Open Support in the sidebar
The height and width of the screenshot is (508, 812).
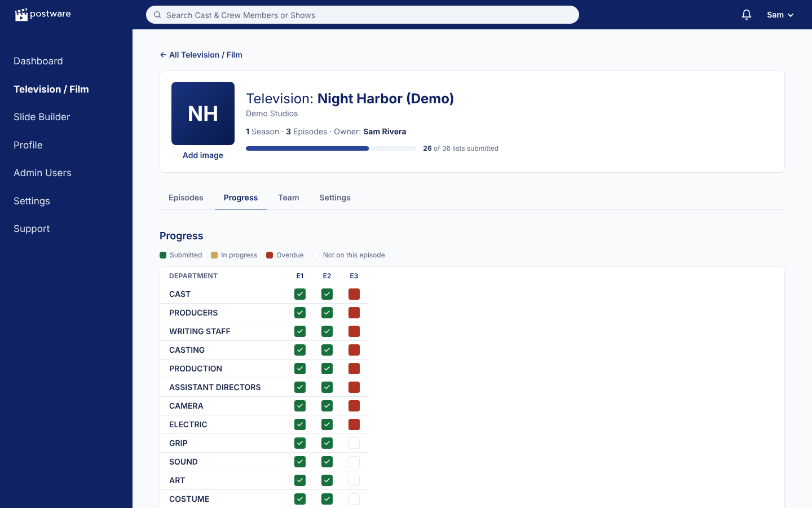[32, 229]
